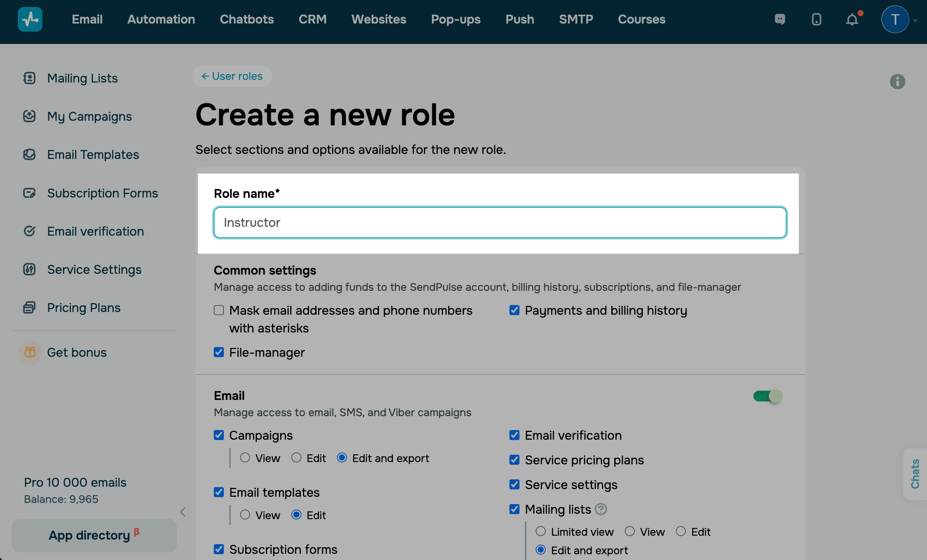This screenshot has height=560, width=927.
Task: Expand the Chats side panel
Action: click(x=915, y=474)
